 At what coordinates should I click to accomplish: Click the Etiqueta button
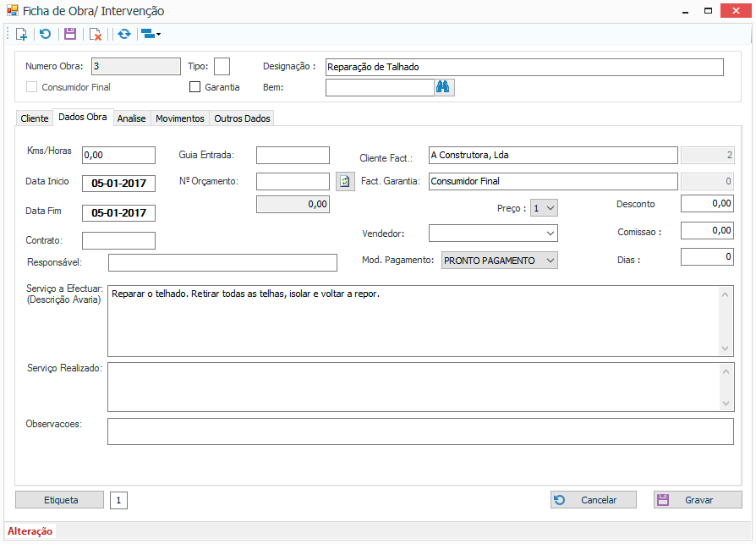click(x=60, y=500)
